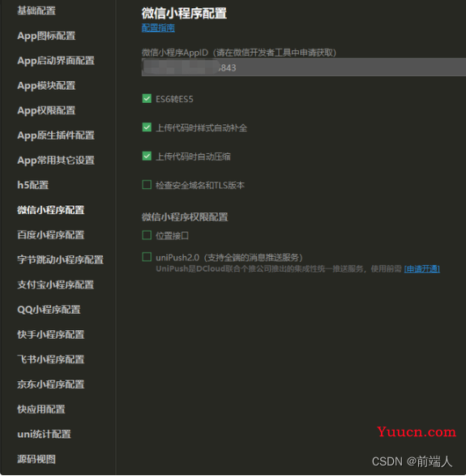The image size is (466, 476).
Task: Select App启动界面配置 sidebar item
Action: pyautogui.click(x=56, y=61)
